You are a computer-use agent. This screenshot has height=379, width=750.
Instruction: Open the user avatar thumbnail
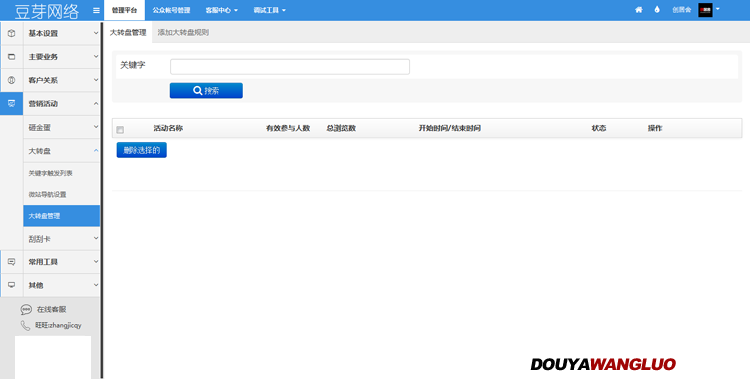705,10
